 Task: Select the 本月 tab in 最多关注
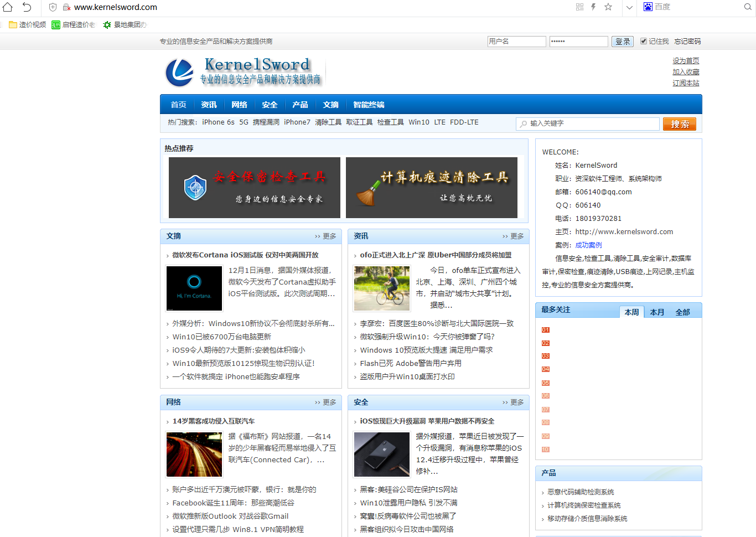point(657,312)
